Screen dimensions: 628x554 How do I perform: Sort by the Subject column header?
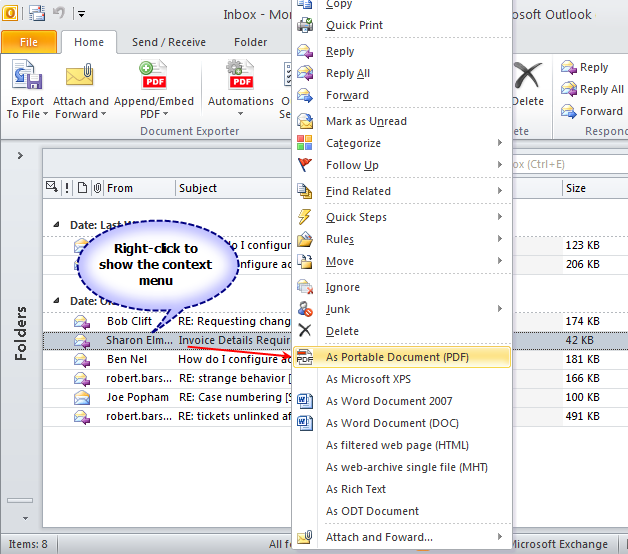[x=234, y=188]
